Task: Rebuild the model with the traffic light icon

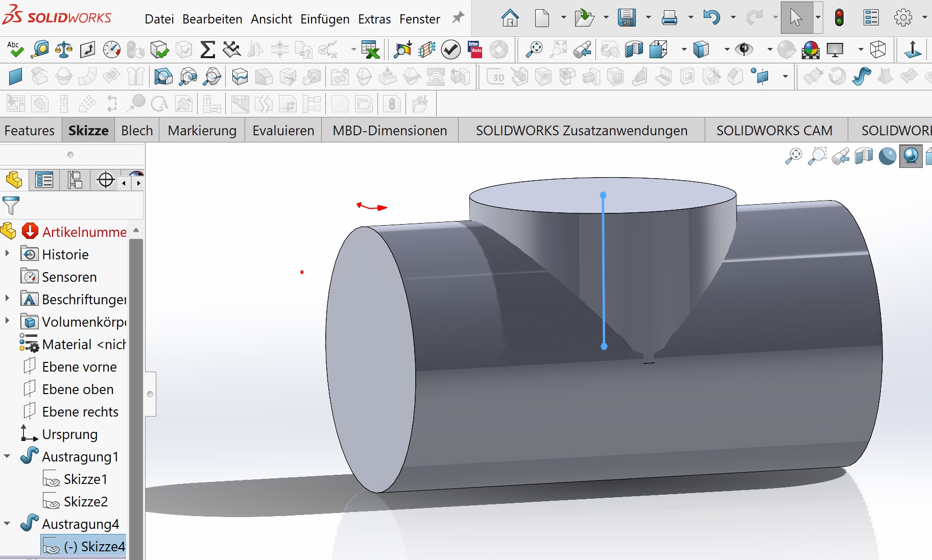Action: tap(839, 18)
